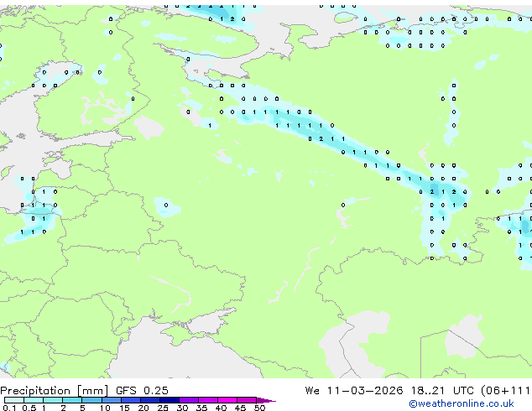Click the 35–40 mm violet legend swatch

point(208,400)
